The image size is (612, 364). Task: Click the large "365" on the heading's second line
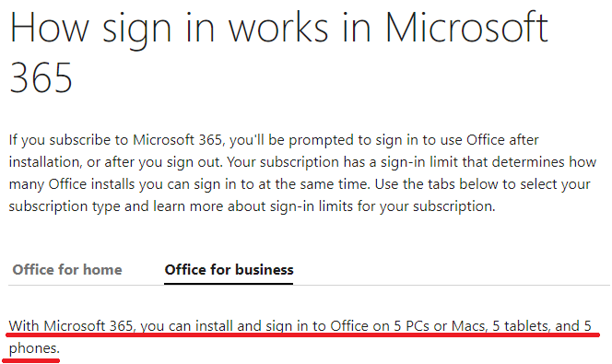(41, 77)
